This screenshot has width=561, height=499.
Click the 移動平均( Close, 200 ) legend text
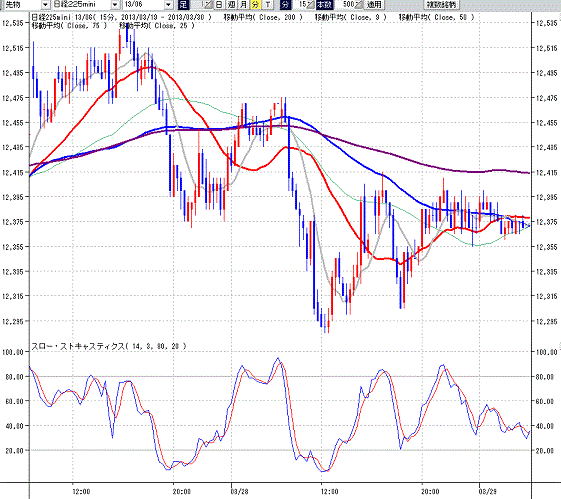(263, 17)
